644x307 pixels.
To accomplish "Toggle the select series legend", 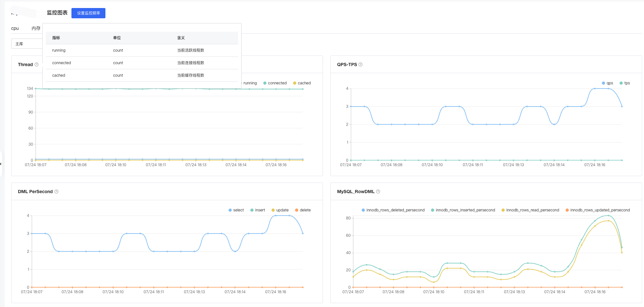I will click(236, 210).
